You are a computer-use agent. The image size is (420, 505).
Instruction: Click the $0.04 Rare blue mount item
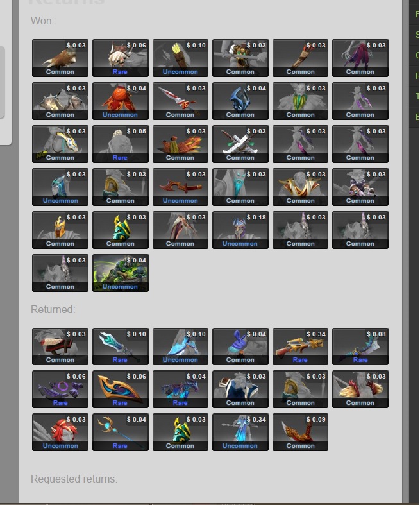click(180, 389)
